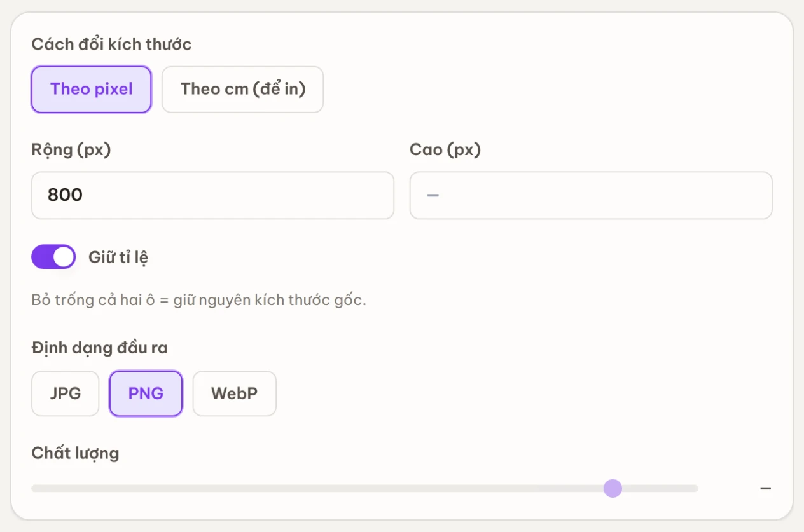This screenshot has width=804, height=532.
Task: Choose JPG as the output format
Action: (x=66, y=393)
